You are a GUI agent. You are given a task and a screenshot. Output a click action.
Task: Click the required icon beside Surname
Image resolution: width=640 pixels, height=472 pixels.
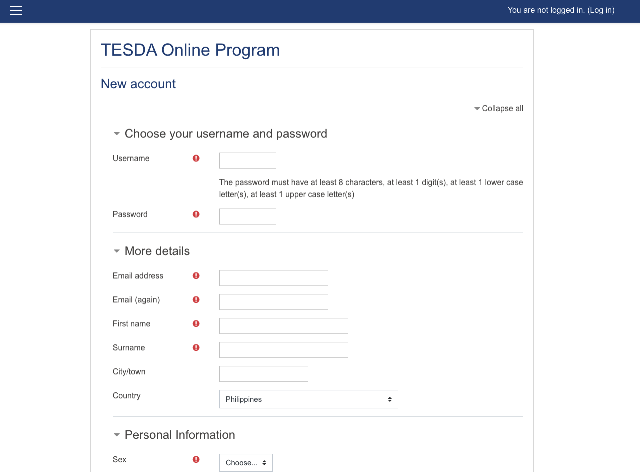196,348
